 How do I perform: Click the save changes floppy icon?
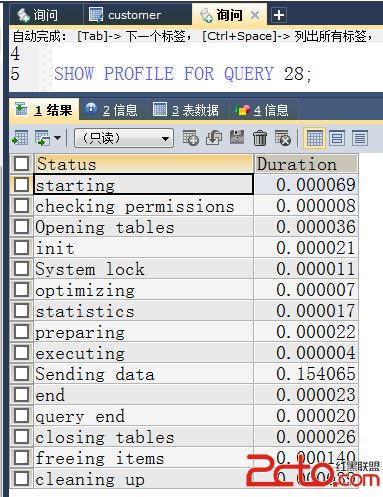(x=237, y=137)
